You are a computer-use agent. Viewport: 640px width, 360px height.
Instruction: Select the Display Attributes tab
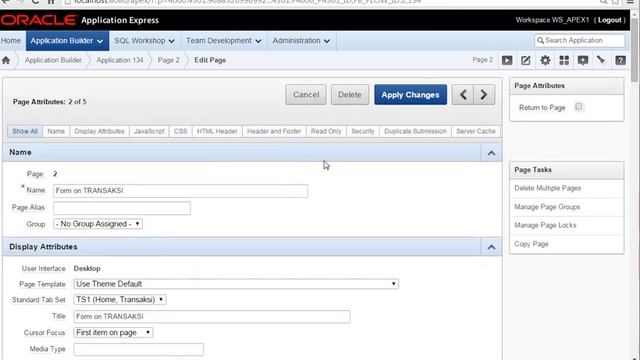click(x=99, y=131)
